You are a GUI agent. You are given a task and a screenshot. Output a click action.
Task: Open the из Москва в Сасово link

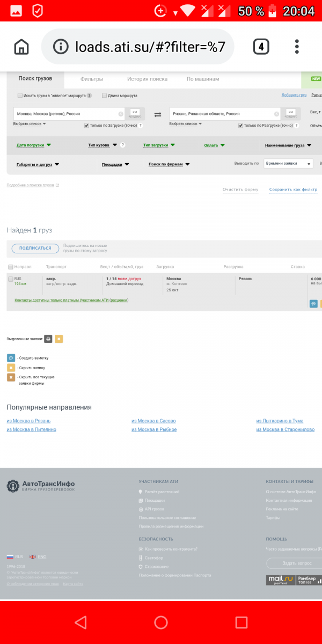153,421
